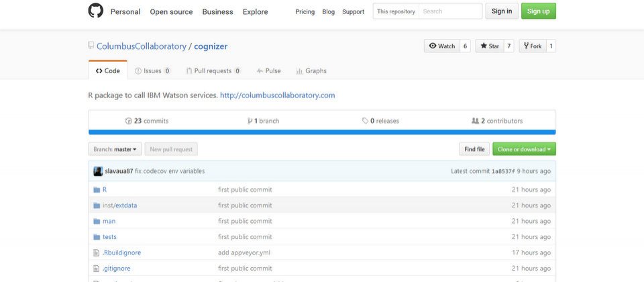Go to the Blog link

click(x=329, y=12)
